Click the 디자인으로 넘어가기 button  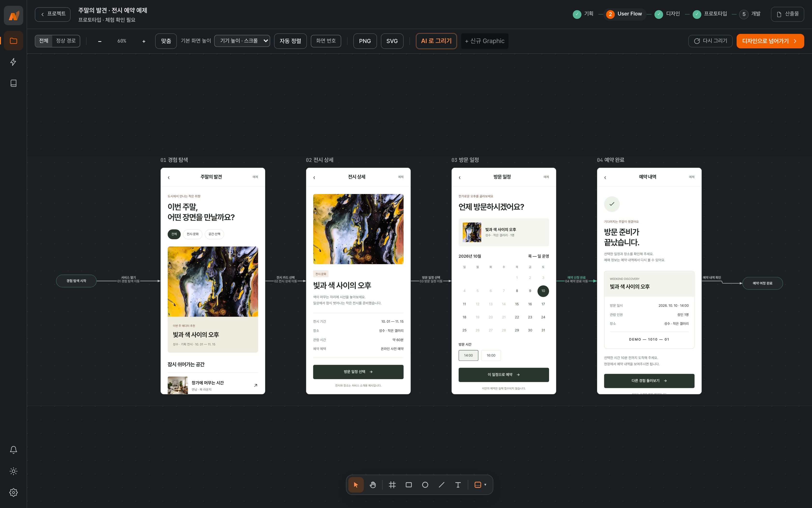tap(770, 41)
